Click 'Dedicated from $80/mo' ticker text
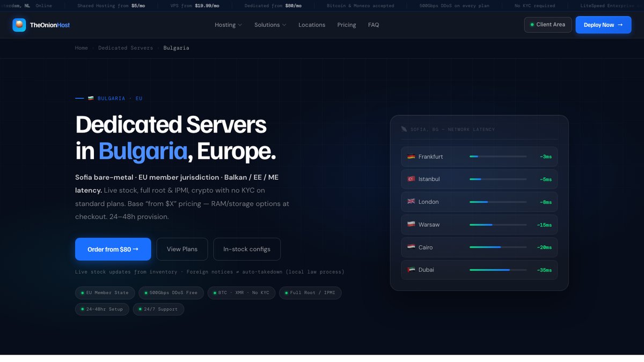 (x=273, y=6)
